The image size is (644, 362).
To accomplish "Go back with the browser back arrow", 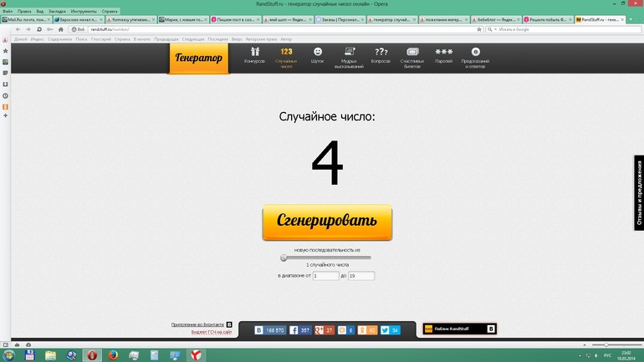I will coord(18,29).
